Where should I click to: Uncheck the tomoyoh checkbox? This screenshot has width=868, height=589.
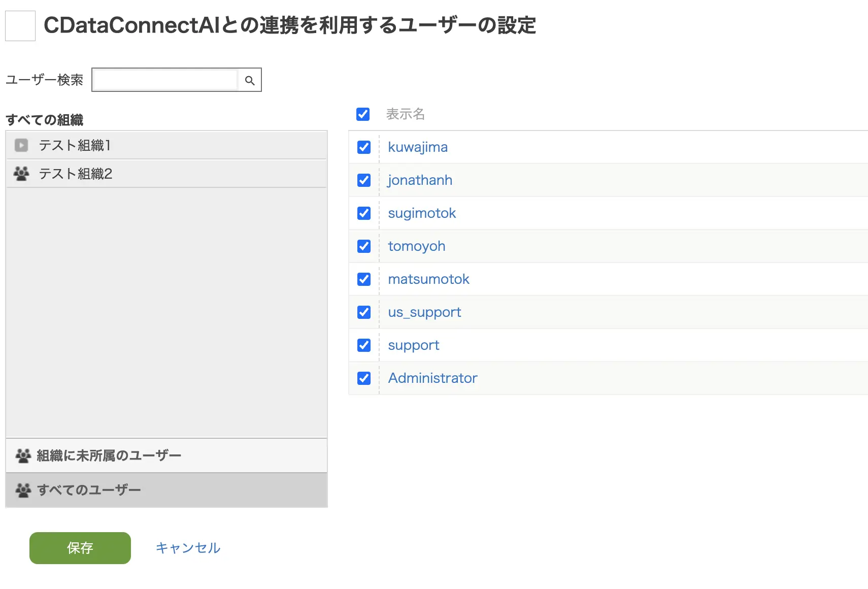tap(364, 246)
